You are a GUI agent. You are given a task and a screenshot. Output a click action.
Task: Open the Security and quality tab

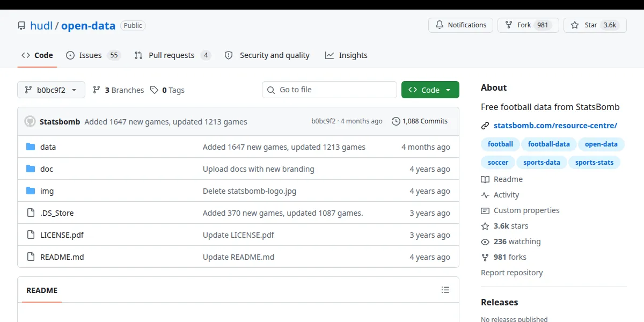tap(267, 55)
